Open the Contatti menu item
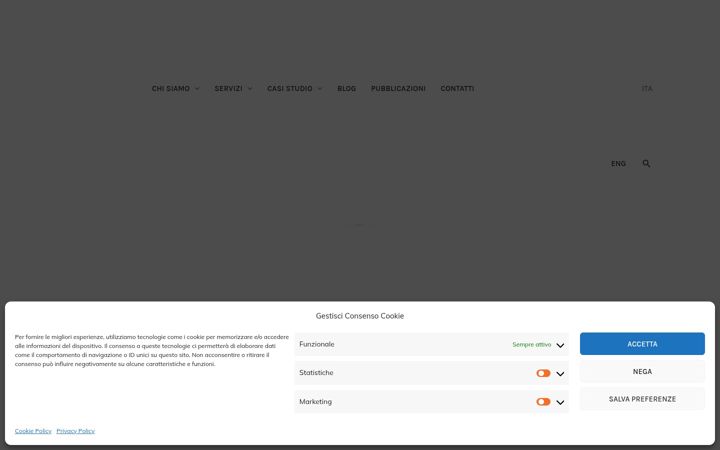The image size is (720, 450). 457,89
